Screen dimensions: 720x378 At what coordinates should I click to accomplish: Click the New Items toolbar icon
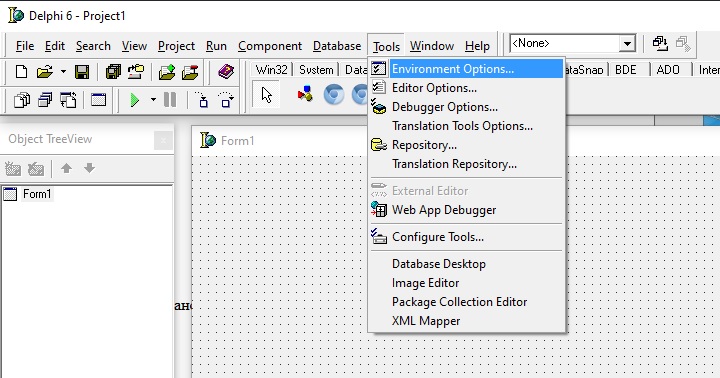[x=21, y=72]
